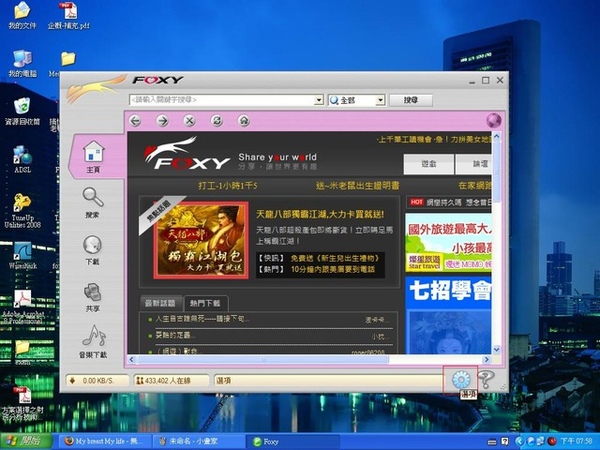Click the horizontal scrollbar right arrow
This screenshot has width=600, height=450.
[487, 360]
